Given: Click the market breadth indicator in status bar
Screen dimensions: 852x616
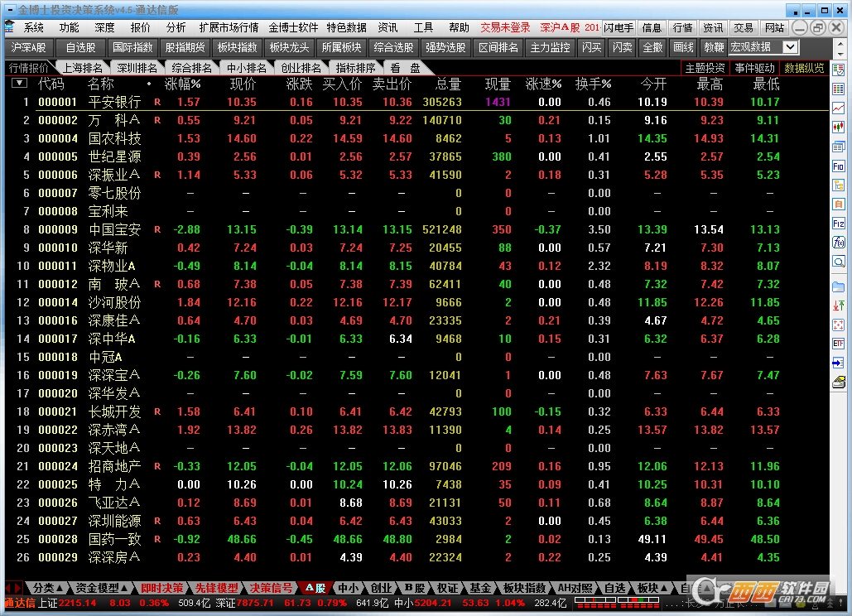Looking at the screenshot, I should coord(618,603).
